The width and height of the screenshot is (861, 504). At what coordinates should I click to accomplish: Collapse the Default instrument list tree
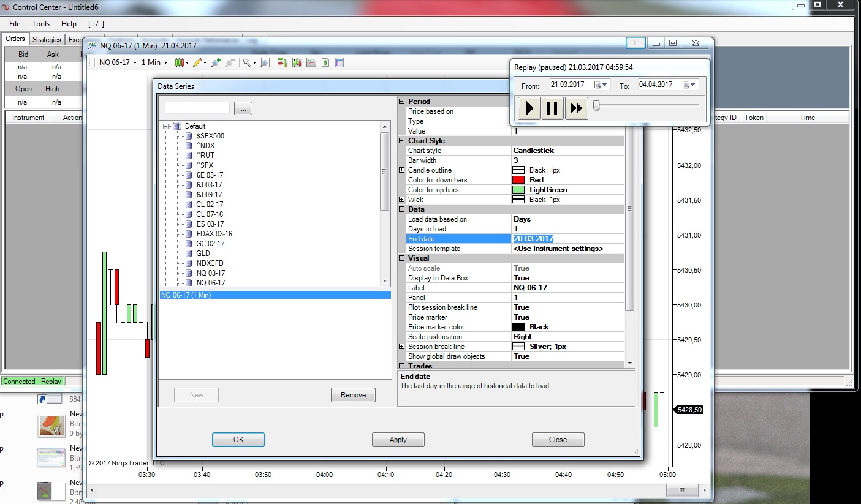click(165, 126)
